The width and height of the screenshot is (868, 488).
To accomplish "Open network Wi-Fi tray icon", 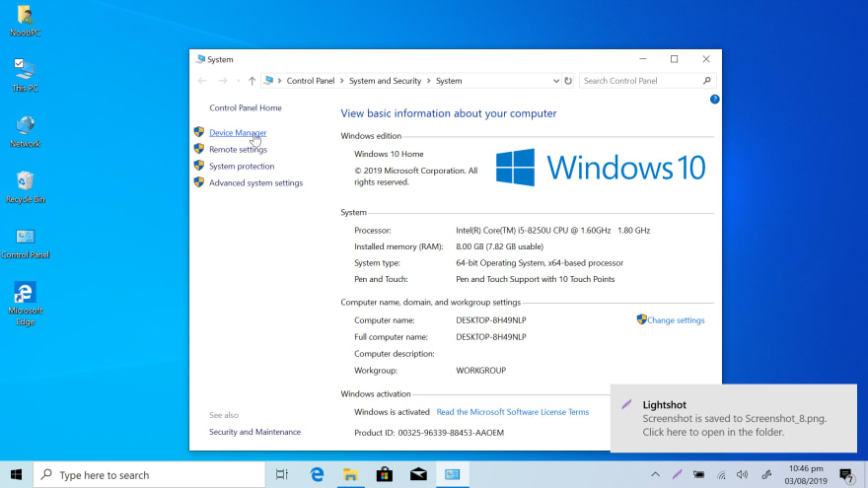I will [x=721, y=475].
